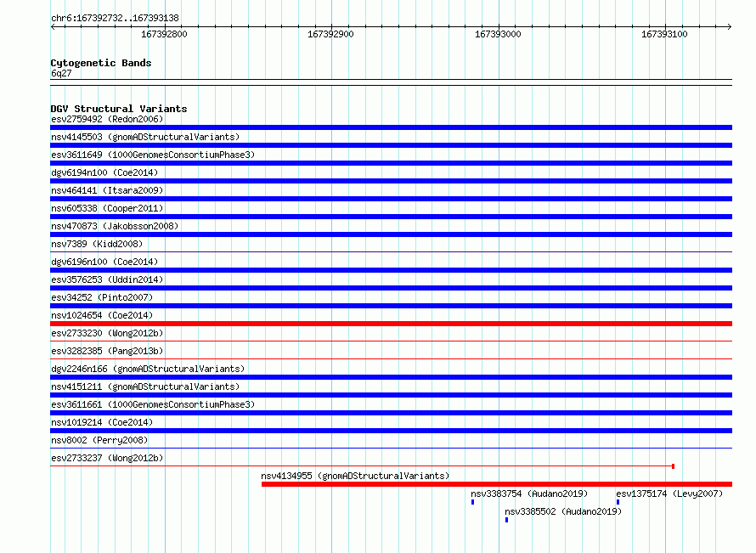Click the 167392900 ruler position
The image size is (756, 553).
[330, 34]
